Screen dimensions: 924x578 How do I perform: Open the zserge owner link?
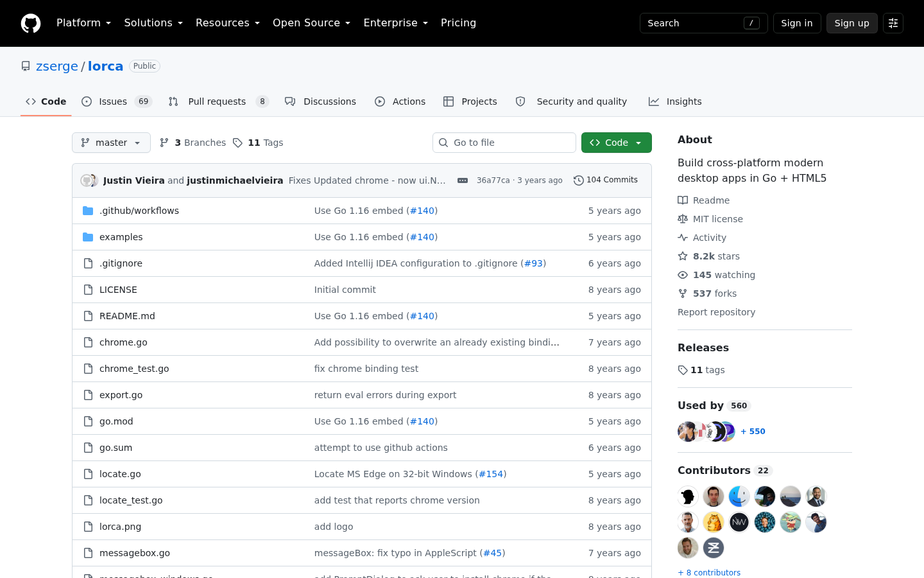tap(57, 66)
